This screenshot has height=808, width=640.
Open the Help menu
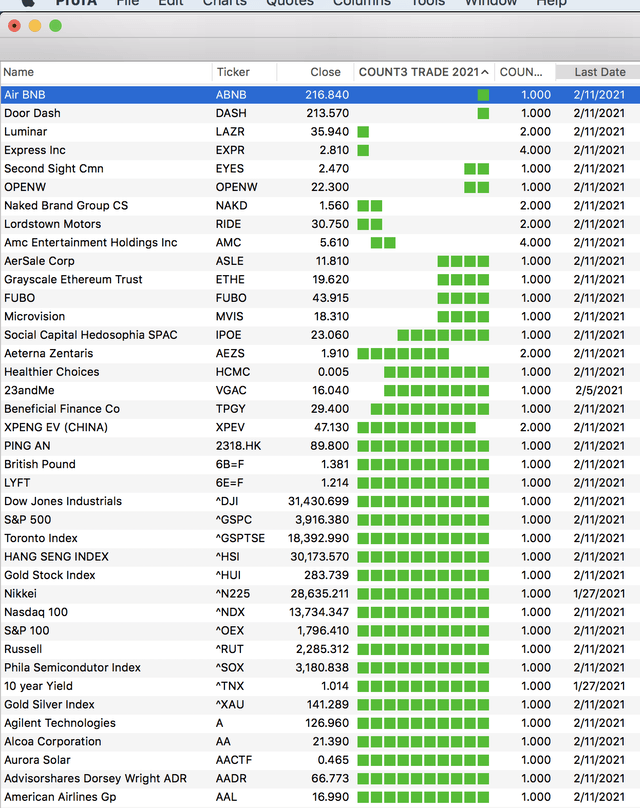tap(551, 3)
